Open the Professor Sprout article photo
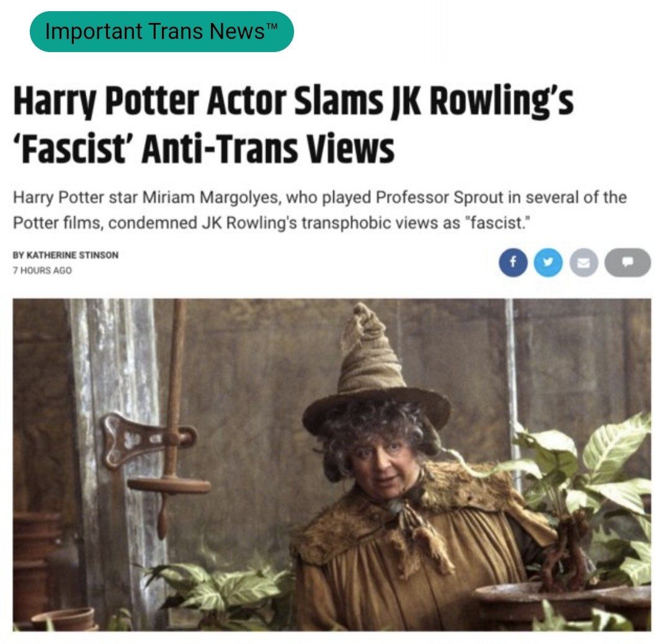 (x=332, y=465)
